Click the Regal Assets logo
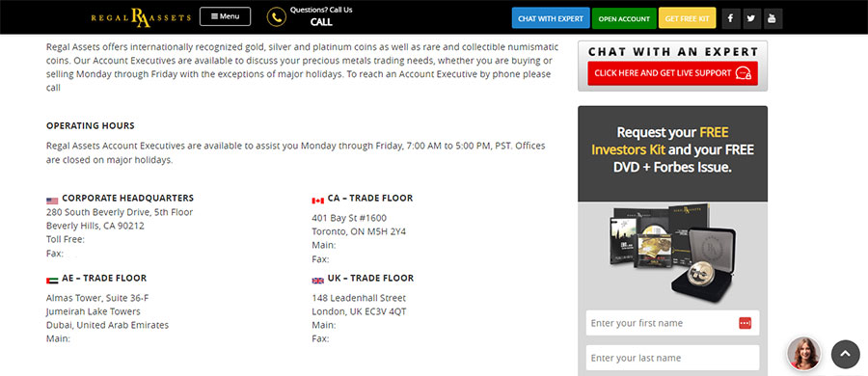 141,17
